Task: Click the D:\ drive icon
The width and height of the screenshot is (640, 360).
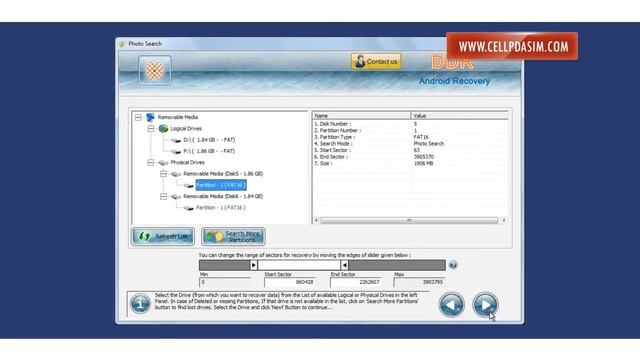Action: pos(176,140)
